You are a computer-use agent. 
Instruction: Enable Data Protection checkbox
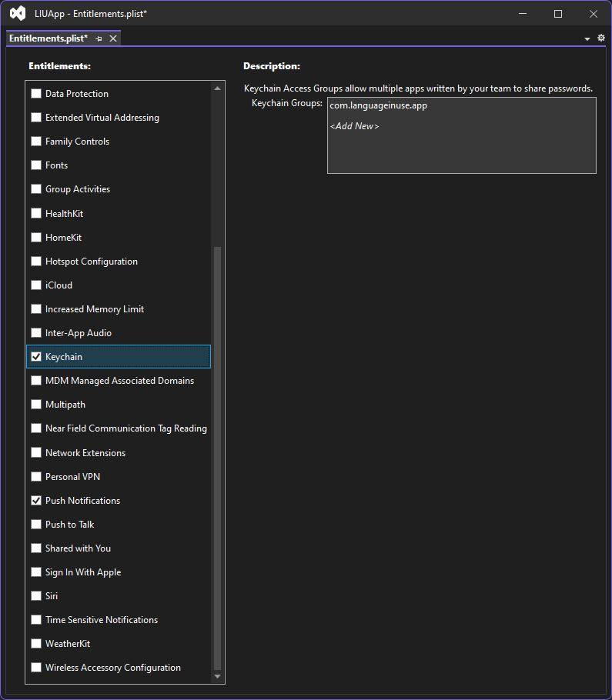point(36,94)
